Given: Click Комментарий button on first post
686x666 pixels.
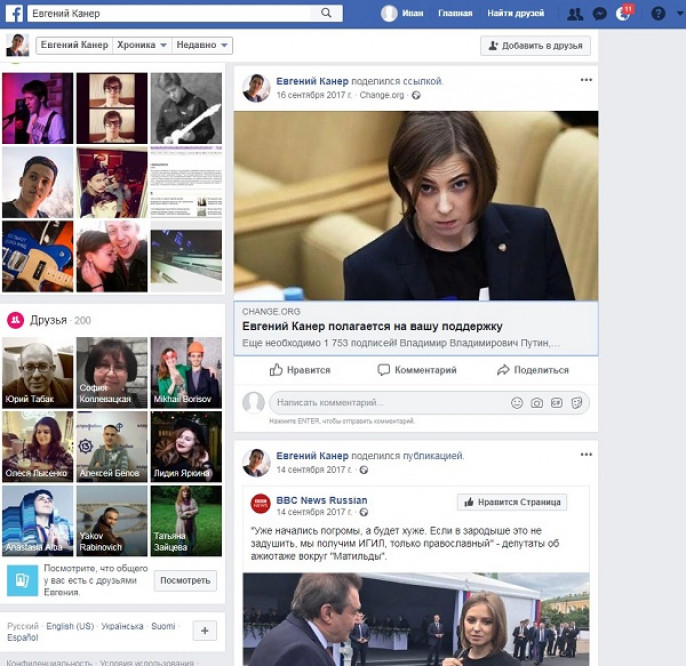Looking at the screenshot, I should point(417,370).
